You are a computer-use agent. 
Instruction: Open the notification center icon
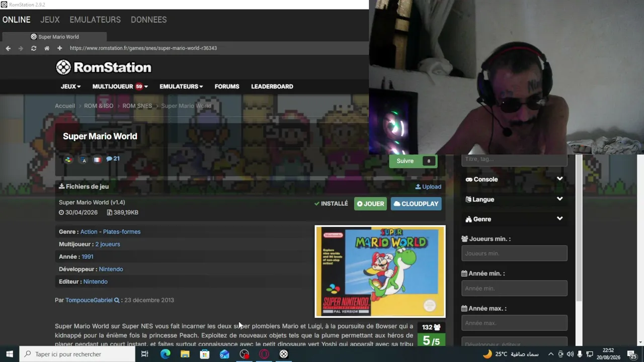[632, 354]
